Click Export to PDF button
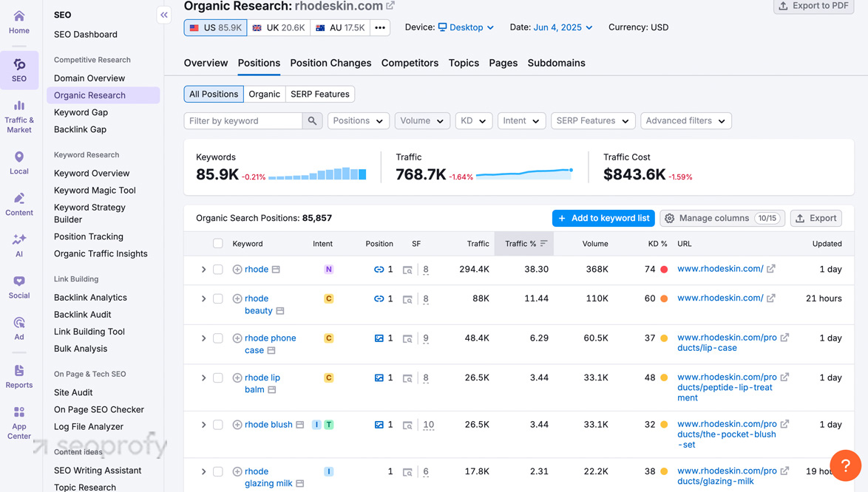This screenshot has height=492, width=868. pos(813,6)
